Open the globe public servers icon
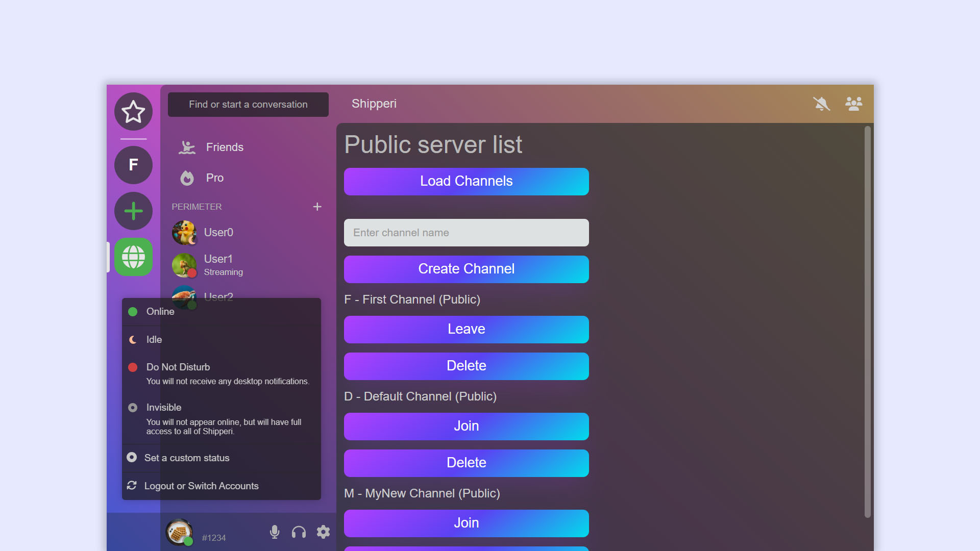The width and height of the screenshot is (980, 551). (x=133, y=257)
